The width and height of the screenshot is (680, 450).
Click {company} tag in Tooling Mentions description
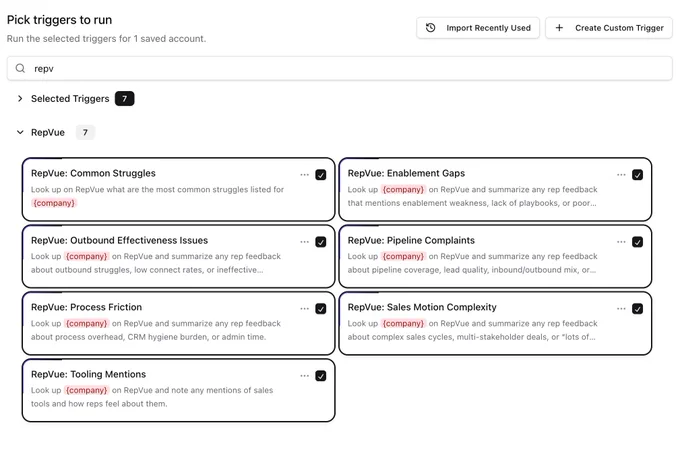[86, 390]
